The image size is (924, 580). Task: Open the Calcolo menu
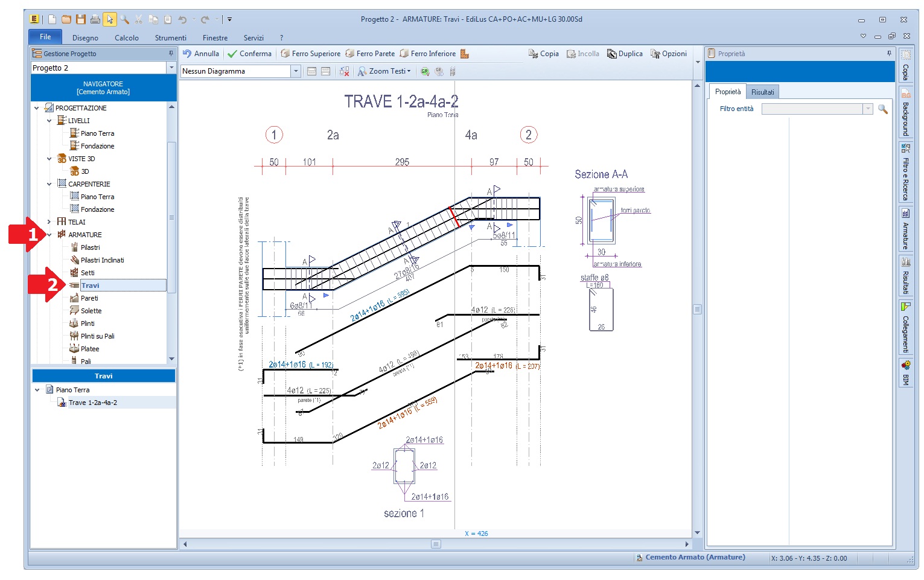point(126,37)
